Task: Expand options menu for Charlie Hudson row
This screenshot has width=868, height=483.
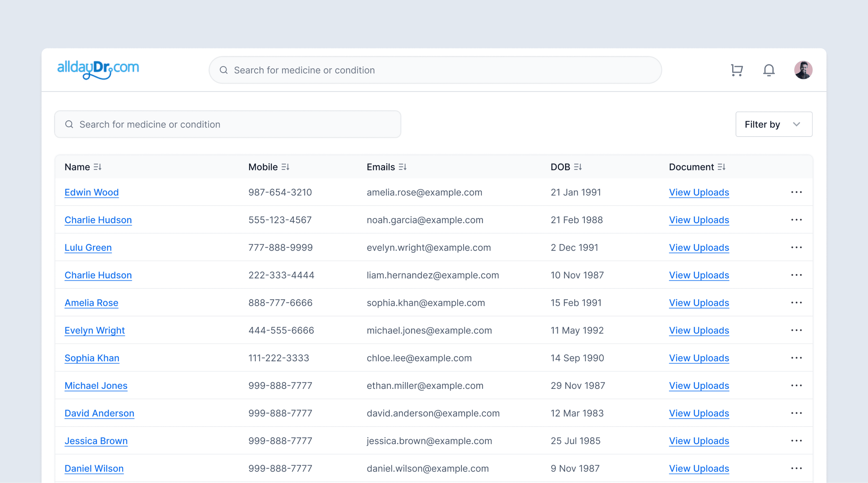Action: click(x=796, y=220)
